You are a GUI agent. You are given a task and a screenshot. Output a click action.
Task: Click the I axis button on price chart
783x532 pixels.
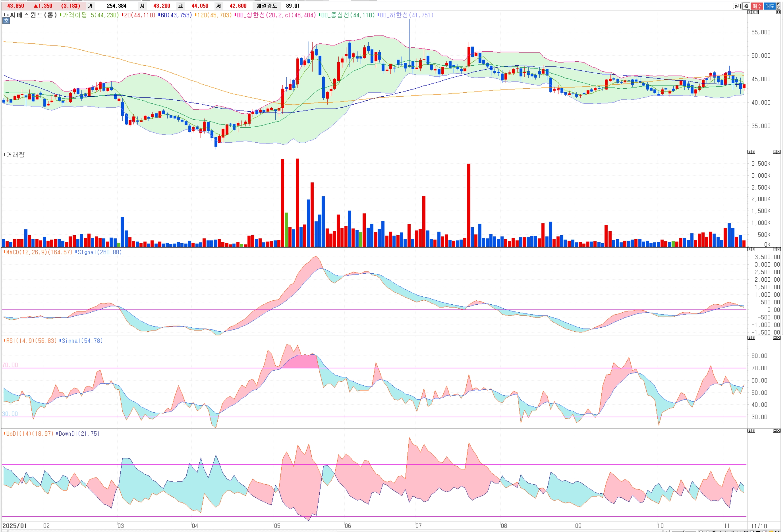(x=753, y=12)
